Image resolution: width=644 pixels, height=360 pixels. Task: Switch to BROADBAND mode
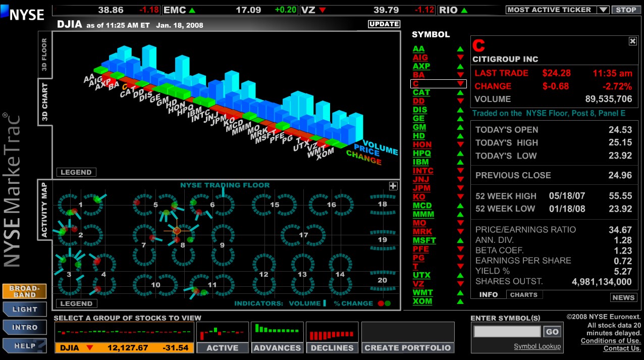pos(24,291)
